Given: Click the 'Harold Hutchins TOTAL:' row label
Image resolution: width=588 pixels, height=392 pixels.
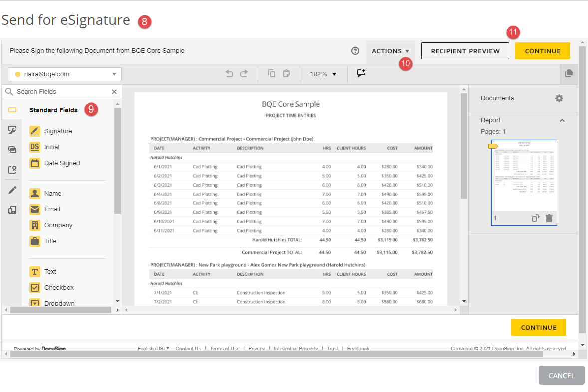Looking at the screenshot, I should click(277, 240).
